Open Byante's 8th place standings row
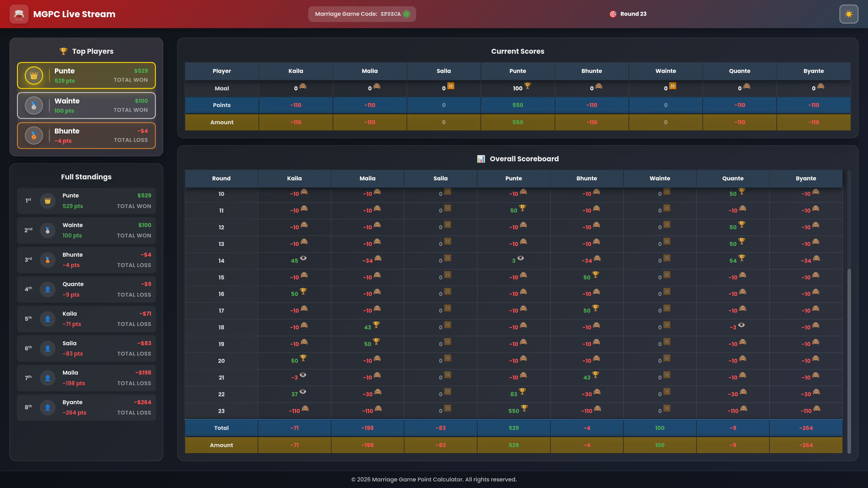Viewport: 868px width, 488px height. point(86,408)
